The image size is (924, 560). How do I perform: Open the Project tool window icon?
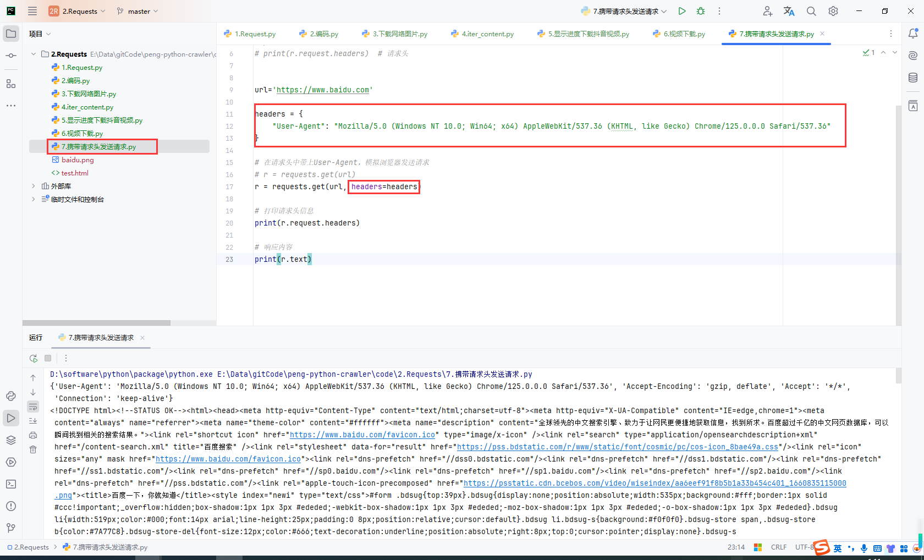pyautogui.click(x=11, y=34)
